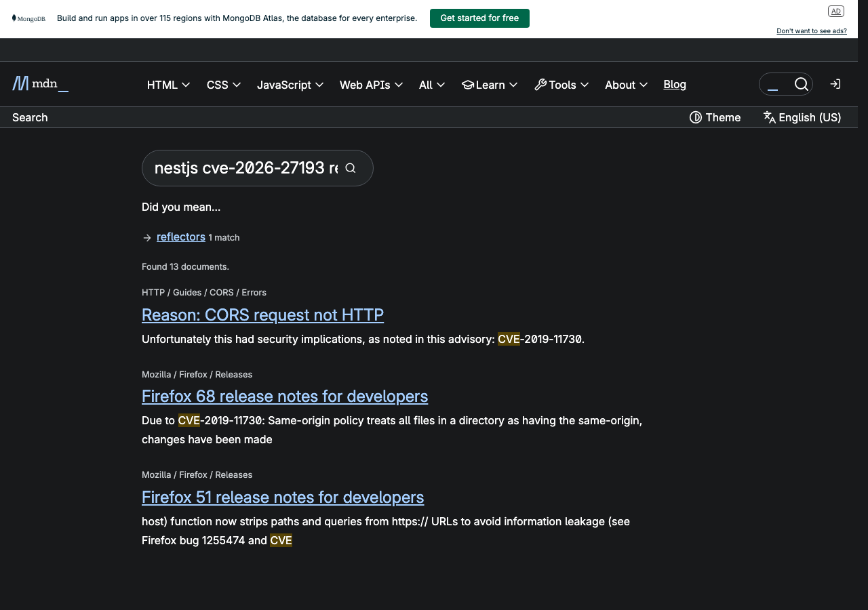868x610 pixels.
Task: Open the Web APIs dropdown menu
Action: tap(371, 85)
